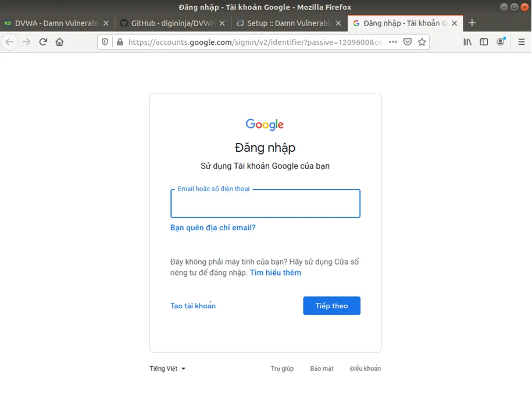Viewport: 532px width, 393px height.
Task: Expand the Tiếng Việt language dropdown
Action: (x=167, y=369)
